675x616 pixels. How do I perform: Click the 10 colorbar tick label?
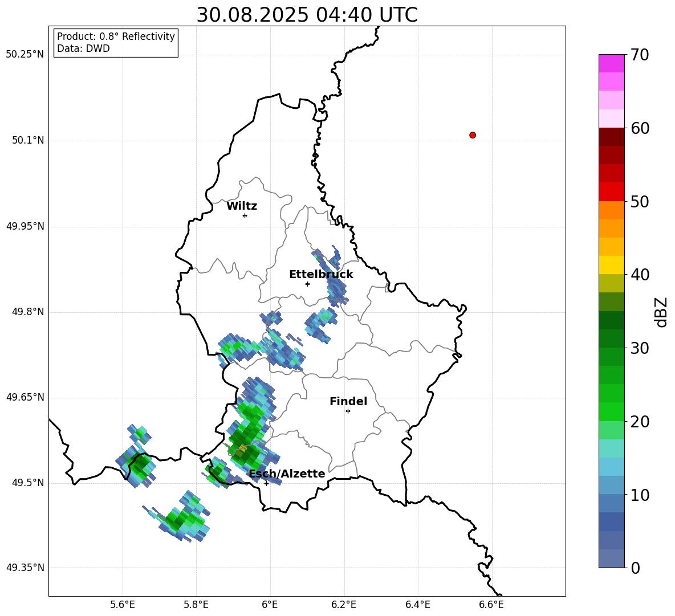(x=640, y=495)
